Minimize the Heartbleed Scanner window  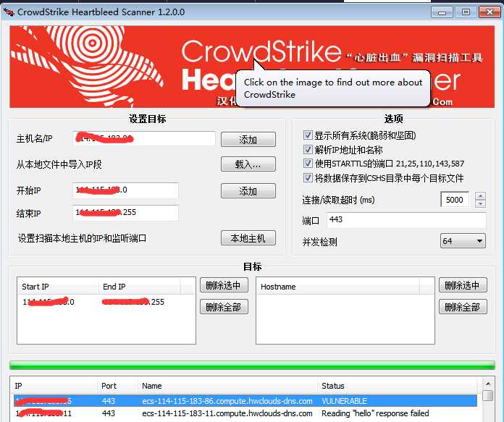tap(442, 12)
